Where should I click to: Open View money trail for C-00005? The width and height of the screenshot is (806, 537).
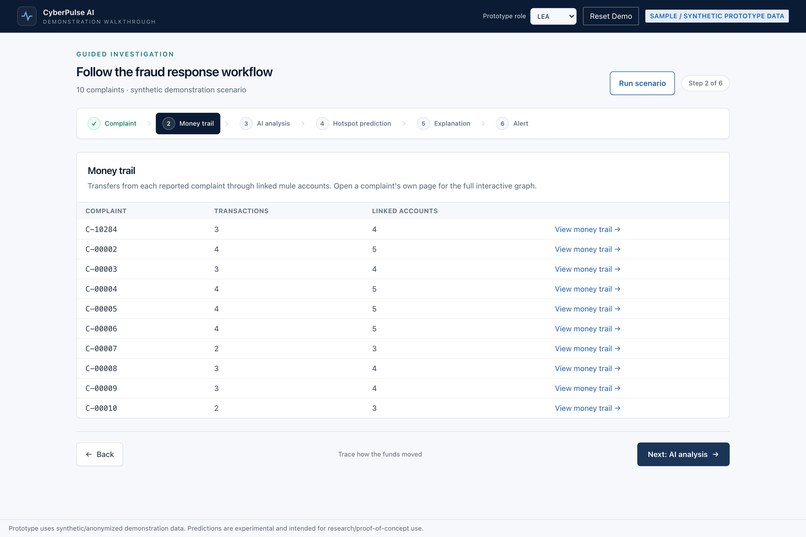point(588,309)
